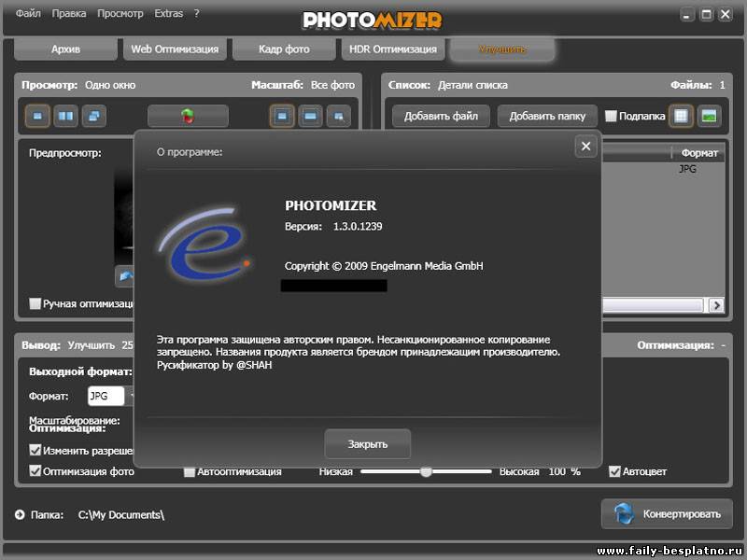This screenshot has width=747, height=560.
Task: Enable Автооптимизация checkbox
Action: (190, 471)
